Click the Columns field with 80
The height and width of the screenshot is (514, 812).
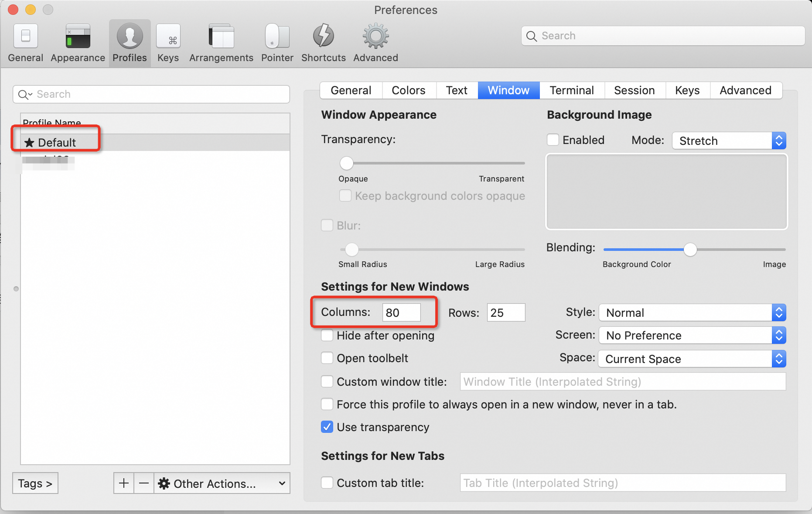pyautogui.click(x=402, y=312)
